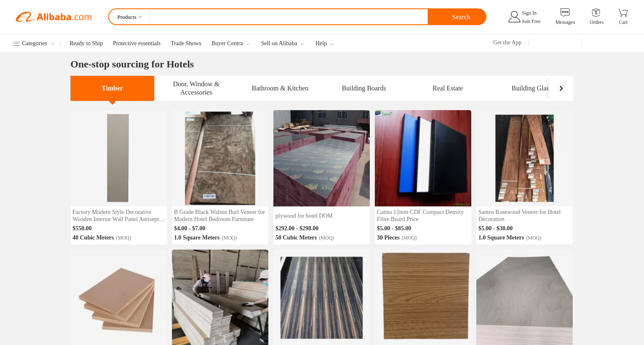Expand the Products search dropdown
The height and width of the screenshot is (345, 644).
(x=130, y=17)
